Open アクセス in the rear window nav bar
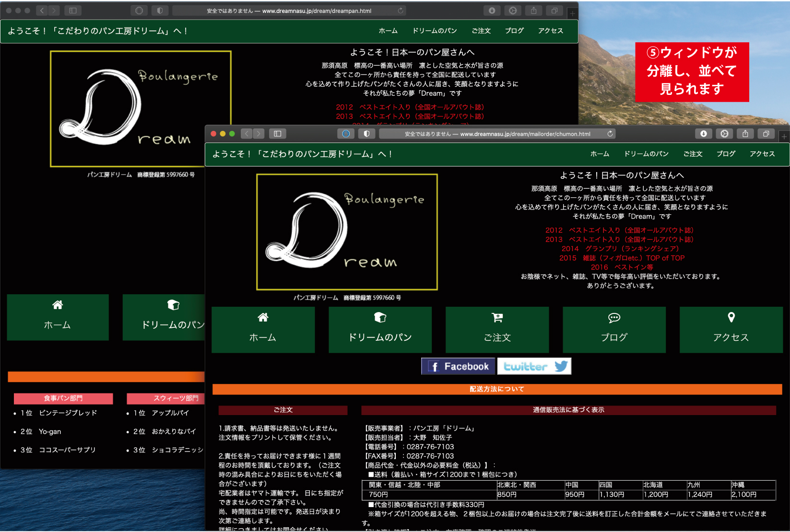The height and width of the screenshot is (532, 790). pos(551,31)
